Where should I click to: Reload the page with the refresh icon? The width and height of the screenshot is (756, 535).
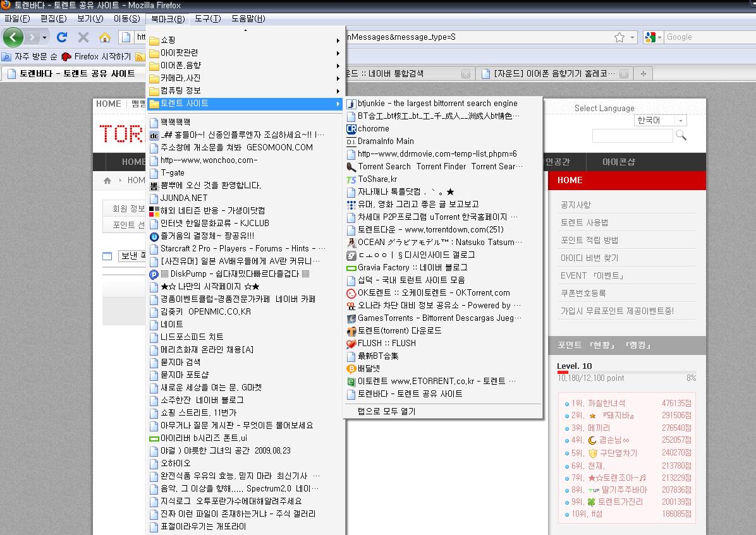(62, 37)
